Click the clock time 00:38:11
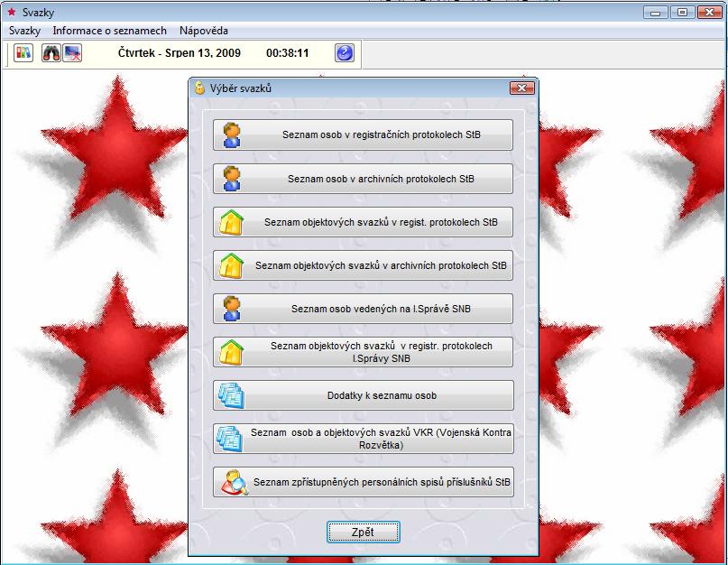The height and width of the screenshot is (565, 728). (x=288, y=53)
